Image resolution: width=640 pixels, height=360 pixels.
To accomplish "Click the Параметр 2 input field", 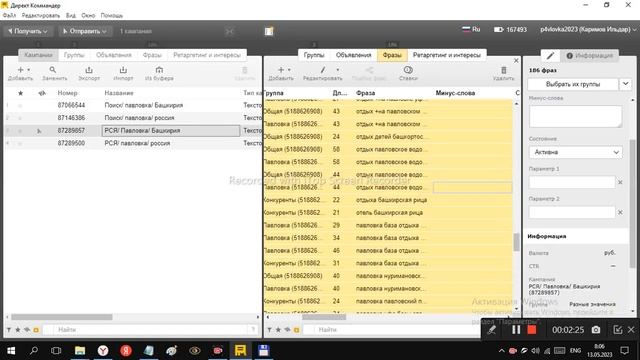I will 572,212.
